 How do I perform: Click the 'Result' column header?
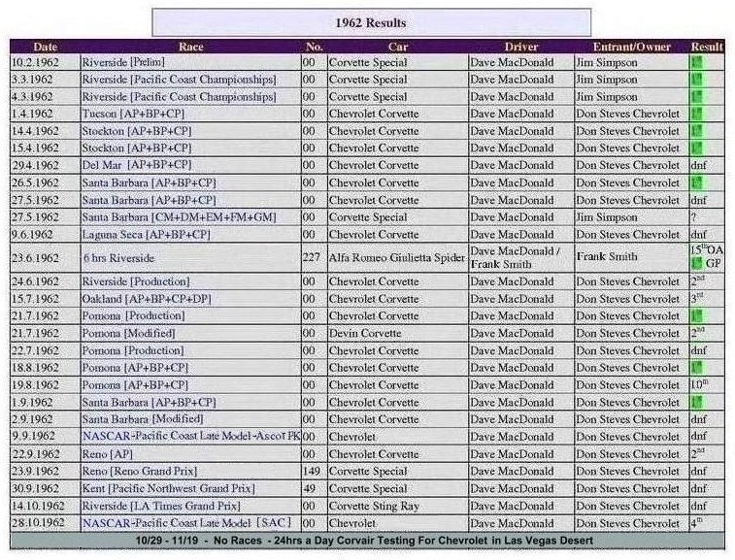point(707,47)
